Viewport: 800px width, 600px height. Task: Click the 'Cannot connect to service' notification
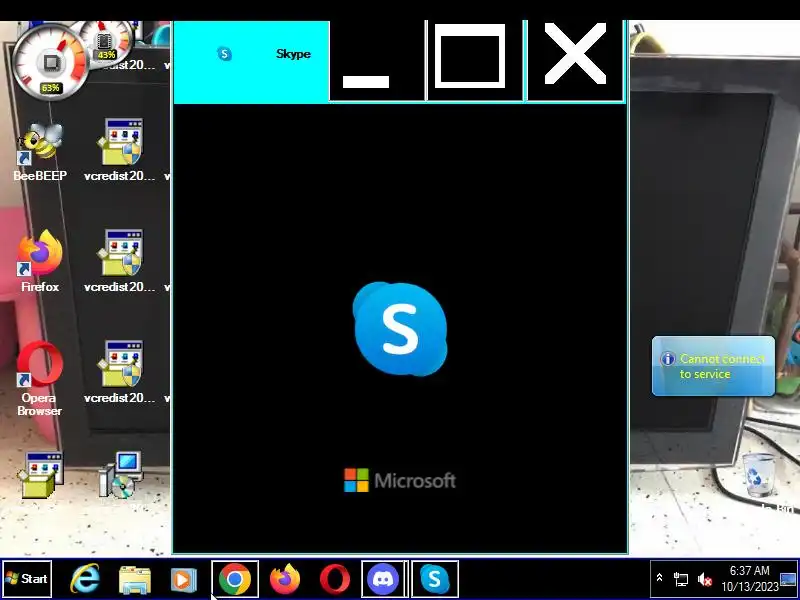[713, 366]
